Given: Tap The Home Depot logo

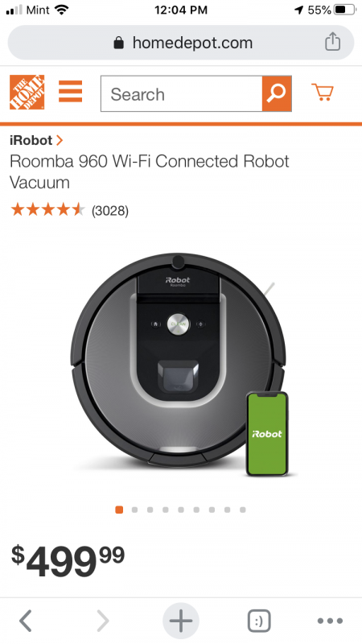Looking at the screenshot, I should click(27, 93).
